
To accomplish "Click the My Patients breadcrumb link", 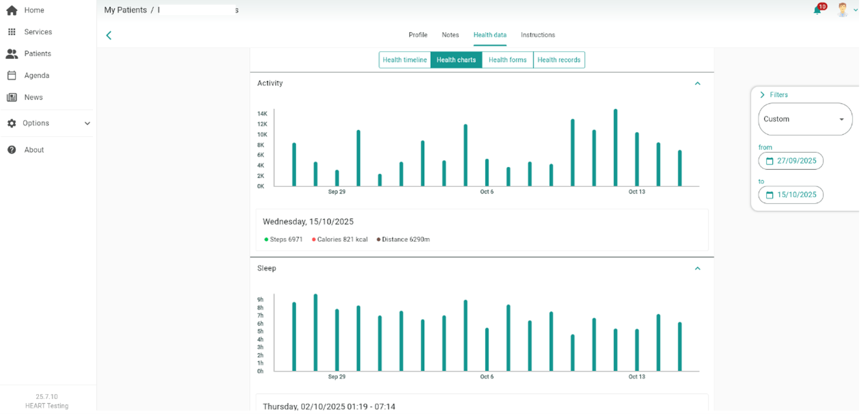I will point(125,10).
